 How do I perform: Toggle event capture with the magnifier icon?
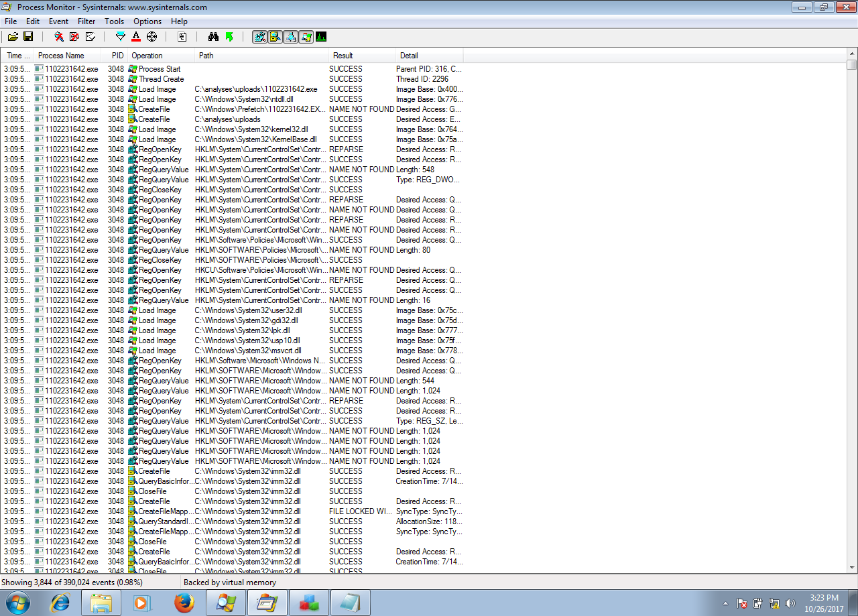coord(59,37)
